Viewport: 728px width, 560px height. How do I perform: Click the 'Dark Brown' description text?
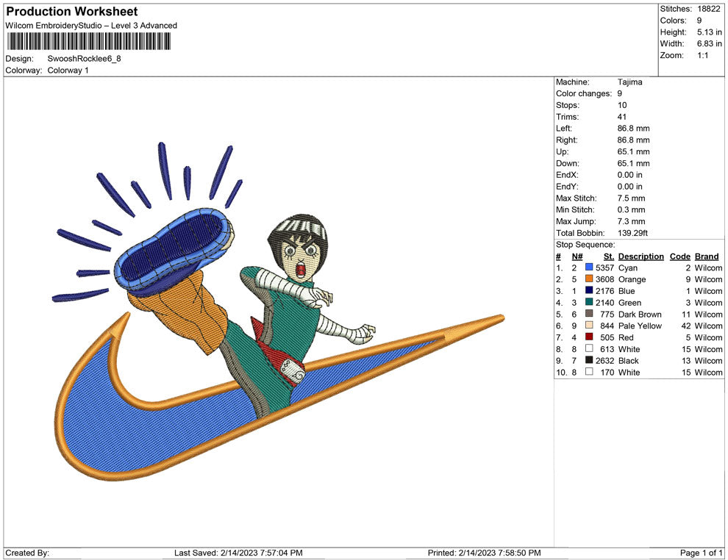[x=640, y=314]
